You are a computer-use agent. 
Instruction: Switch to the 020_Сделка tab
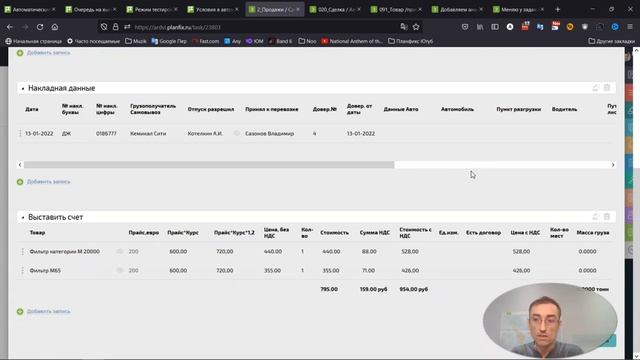[x=335, y=9]
